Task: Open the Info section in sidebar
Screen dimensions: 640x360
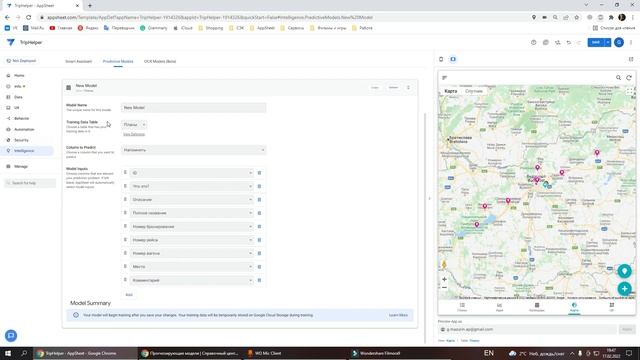Action: (x=18, y=86)
